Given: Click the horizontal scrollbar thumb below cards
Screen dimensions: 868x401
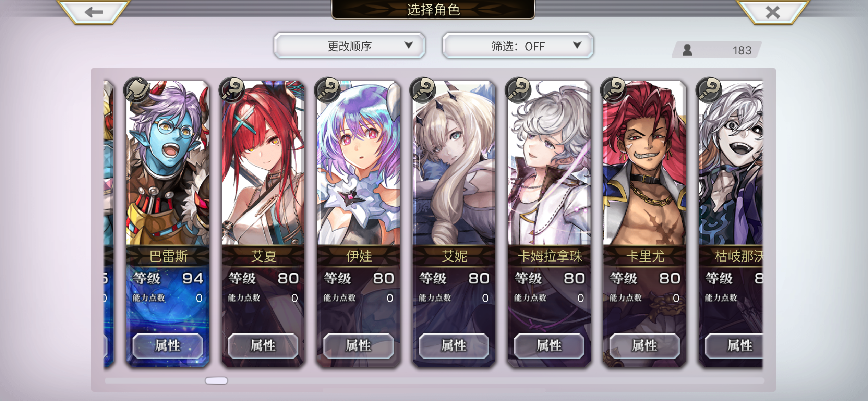Looking at the screenshot, I should (x=216, y=380).
